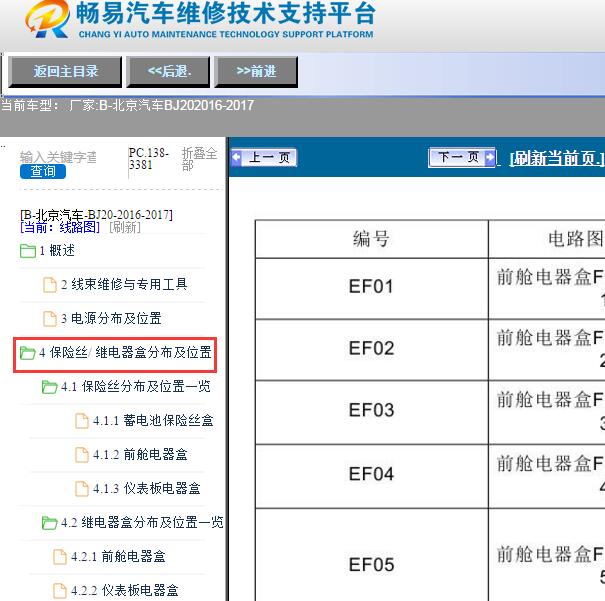
Task: Click the [刷新] link in sidebar
Action: click(x=125, y=227)
